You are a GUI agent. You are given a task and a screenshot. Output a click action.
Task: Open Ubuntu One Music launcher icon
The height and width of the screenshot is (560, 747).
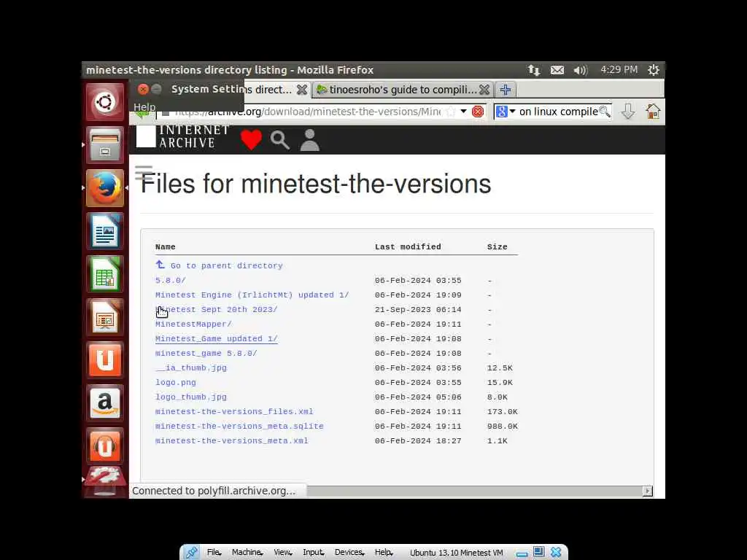[x=105, y=446]
